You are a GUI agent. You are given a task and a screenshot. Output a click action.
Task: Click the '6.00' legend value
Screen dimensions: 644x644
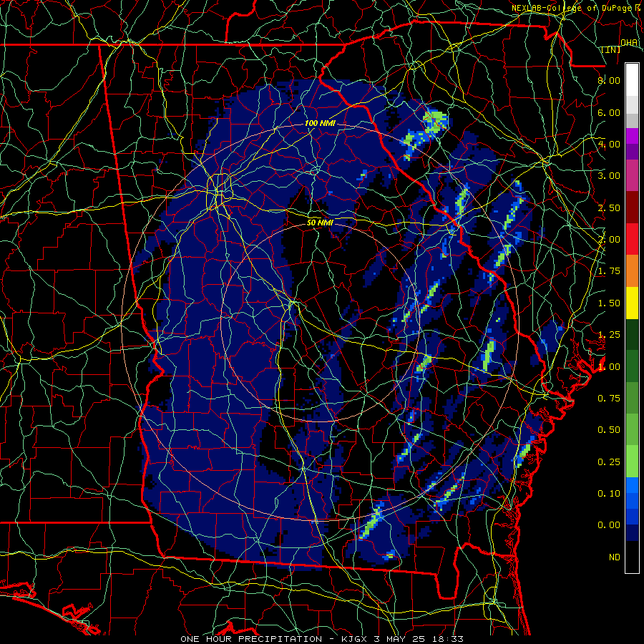(609, 112)
